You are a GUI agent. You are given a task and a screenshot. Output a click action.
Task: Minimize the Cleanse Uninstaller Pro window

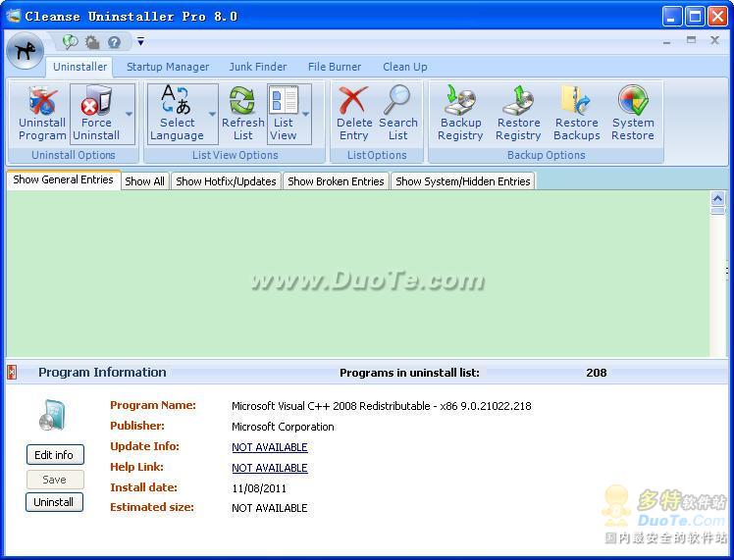click(x=672, y=17)
